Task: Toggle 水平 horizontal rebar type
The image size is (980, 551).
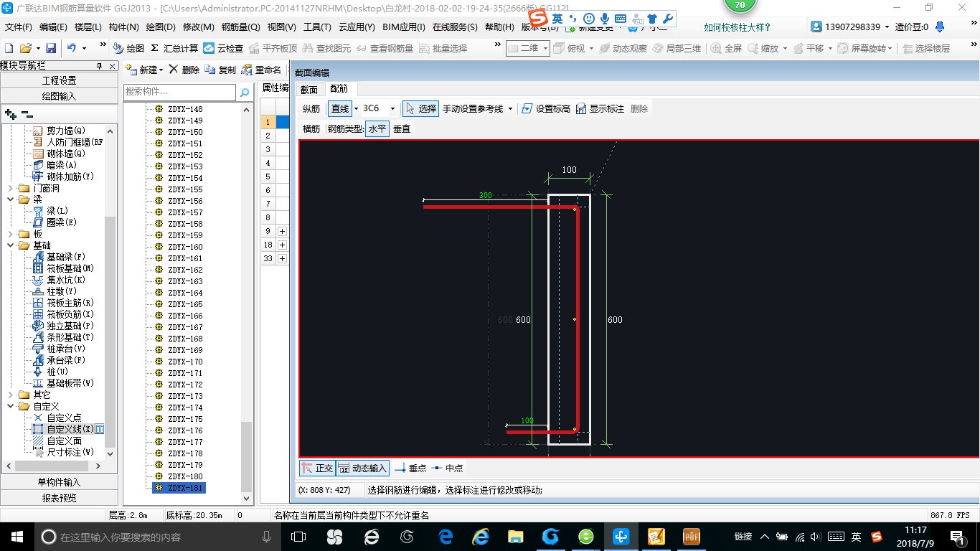Action: 377,128
